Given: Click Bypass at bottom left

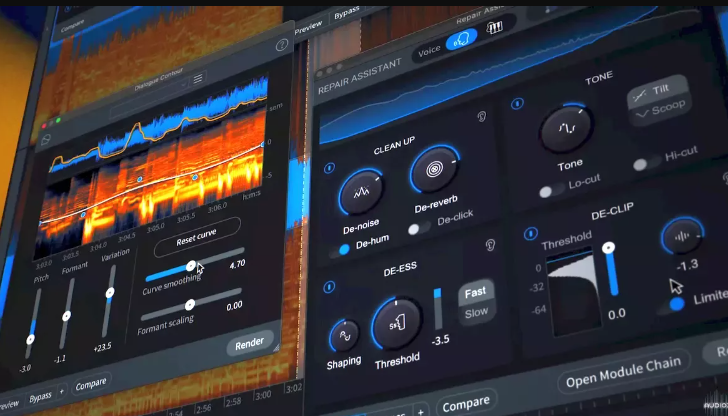Looking at the screenshot, I should click(40, 398).
